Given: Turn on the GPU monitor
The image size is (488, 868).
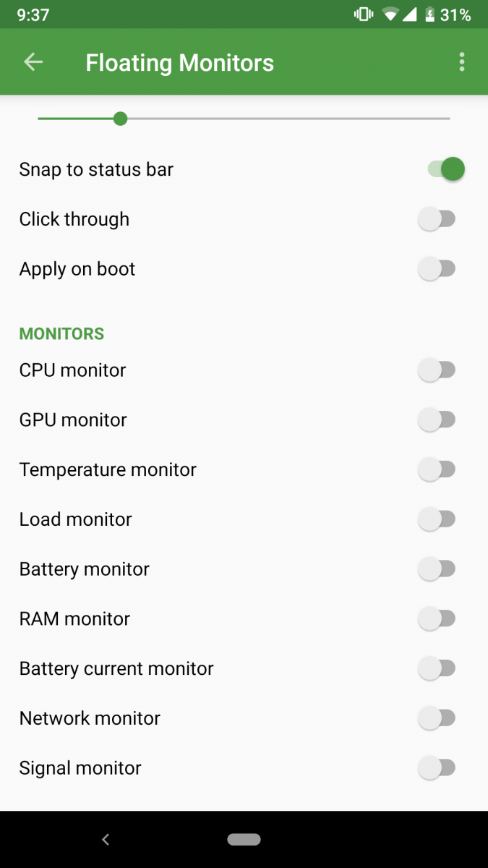Looking at the screenshot, I should tap(437, 420).
